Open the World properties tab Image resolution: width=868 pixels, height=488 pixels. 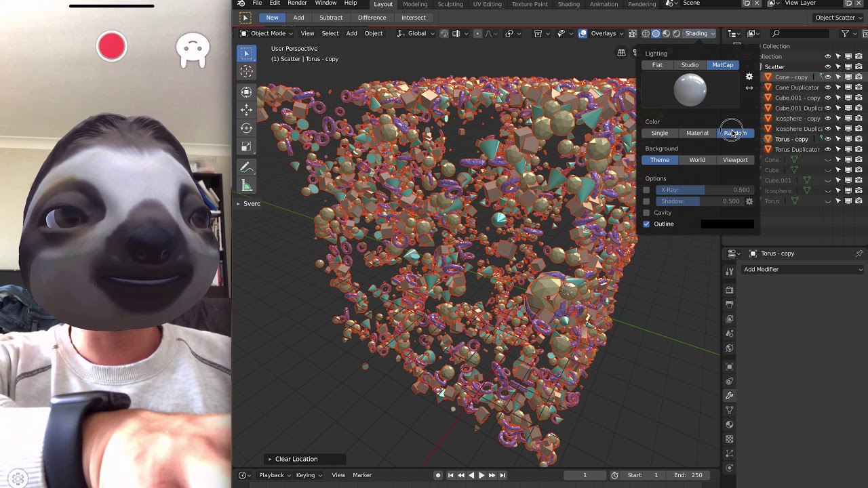pyautogui.click(x=730, y=348)
